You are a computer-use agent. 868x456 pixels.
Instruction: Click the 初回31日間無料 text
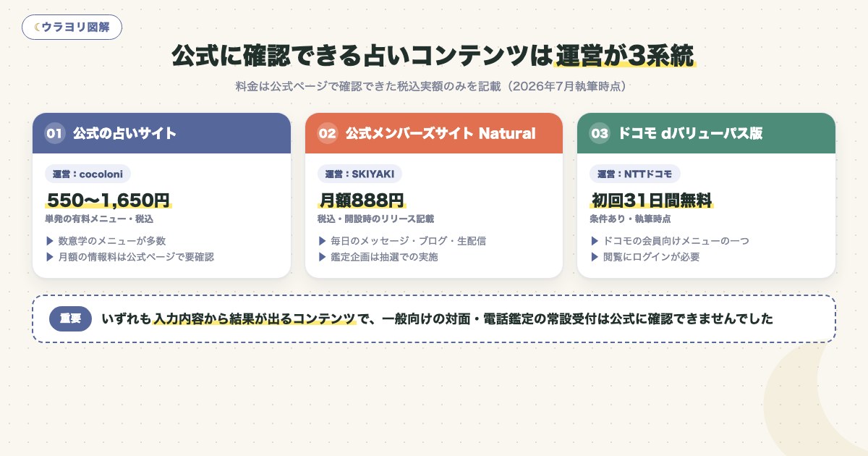coord(652,200)
